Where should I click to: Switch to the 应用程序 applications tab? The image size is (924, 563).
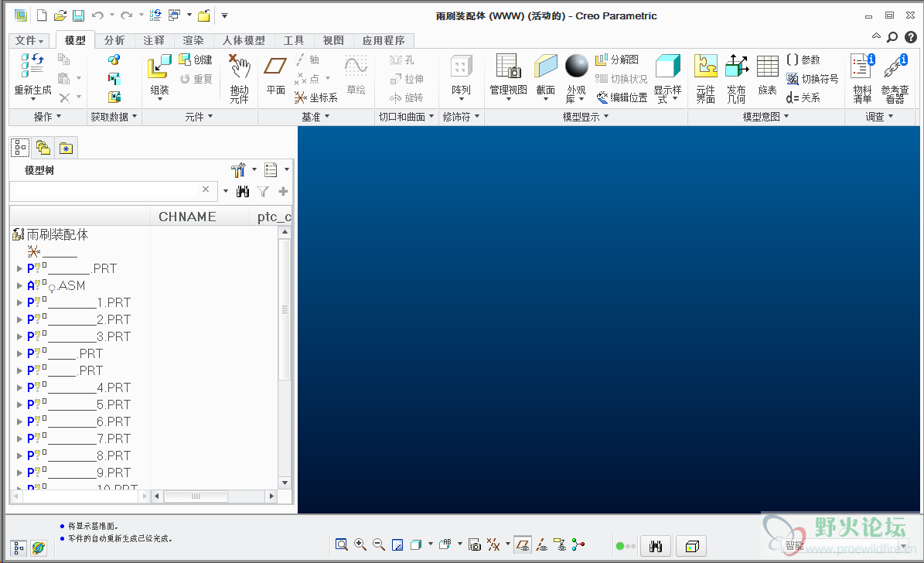click(x=384, y=40)
